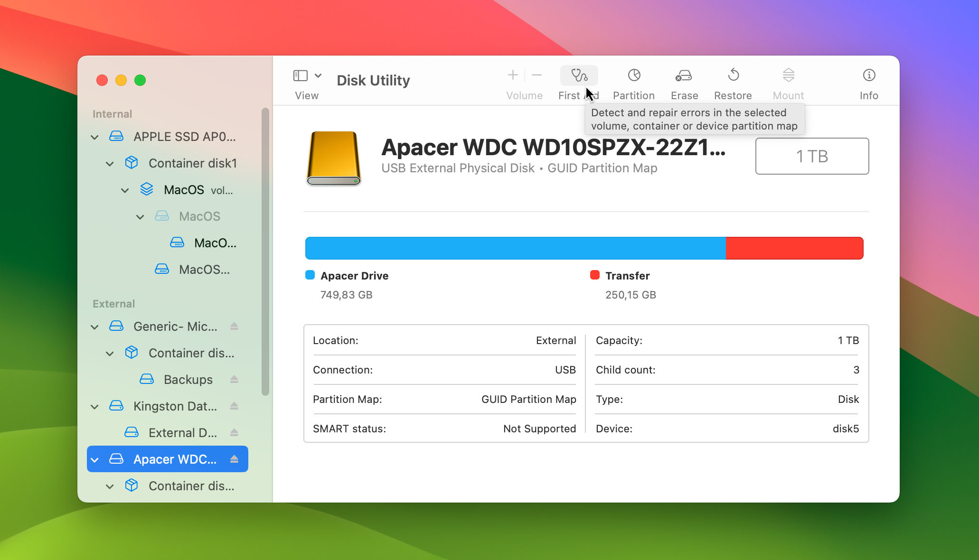979x560 pixels.
Task: Click the 250,15 GB size text
Action: pyautogui.click(x=631, y=295)
